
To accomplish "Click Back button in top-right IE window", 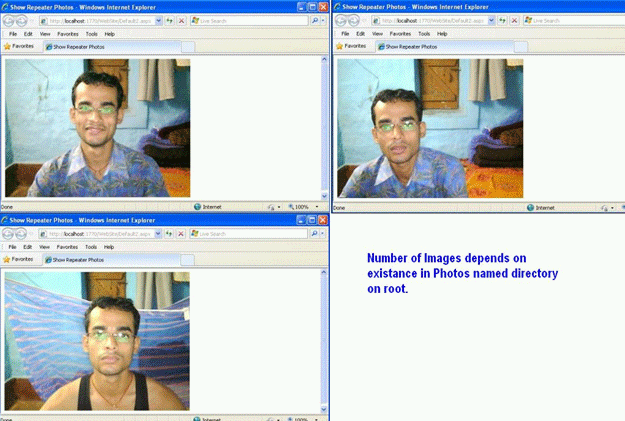I will (x=341, y=20).
